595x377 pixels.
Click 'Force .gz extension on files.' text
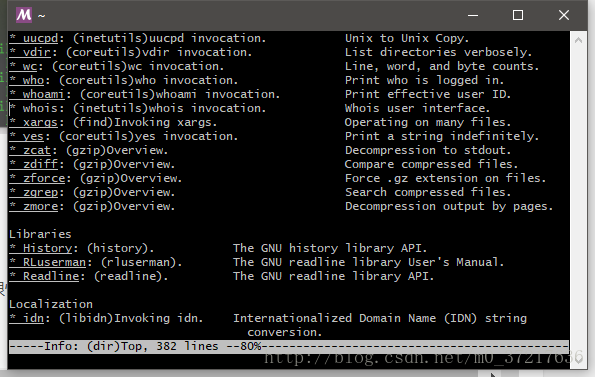click(445, 179)
